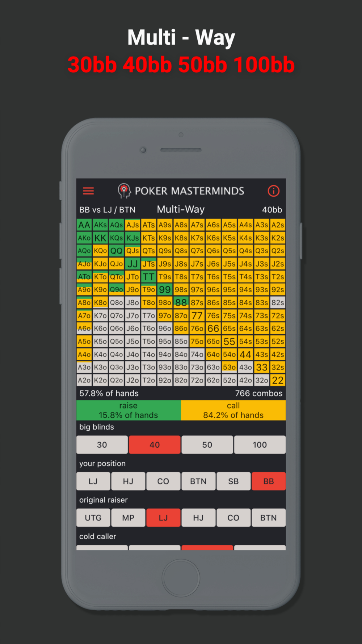Select the JTs hand cell

[x=149, y=264]
